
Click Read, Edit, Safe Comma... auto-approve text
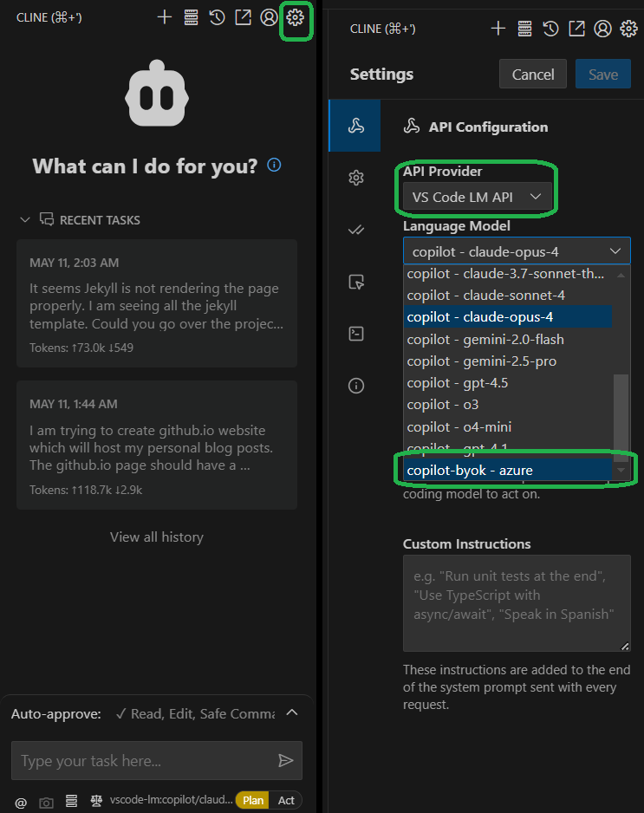click(202, 714)
